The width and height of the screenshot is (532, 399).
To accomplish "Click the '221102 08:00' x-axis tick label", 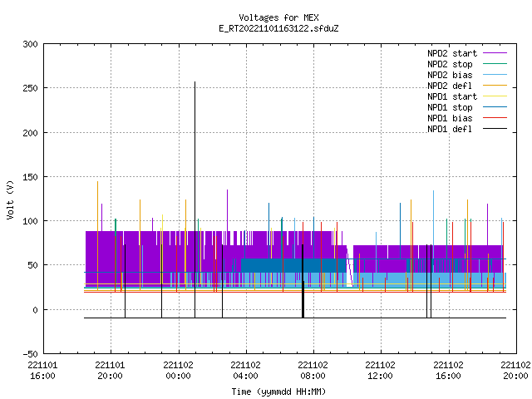I will click(313, 371).
